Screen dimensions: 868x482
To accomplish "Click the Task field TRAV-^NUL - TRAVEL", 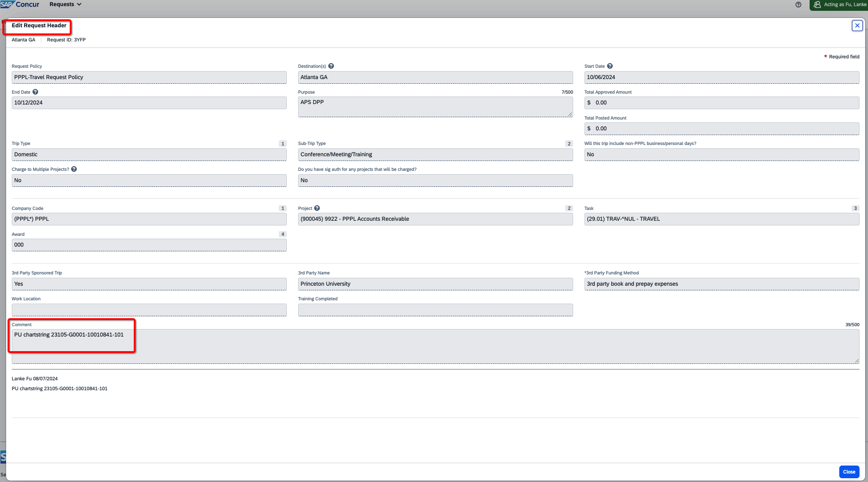I will (722, 219).
